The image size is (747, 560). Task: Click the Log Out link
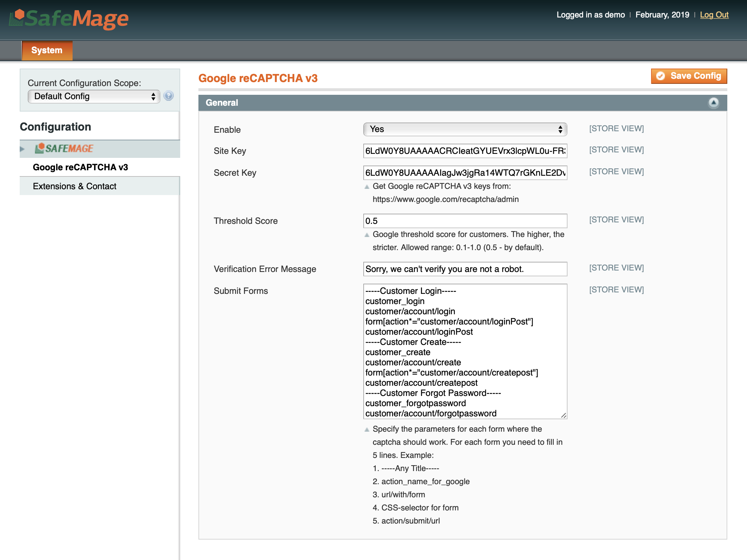[x=714, y=15]
